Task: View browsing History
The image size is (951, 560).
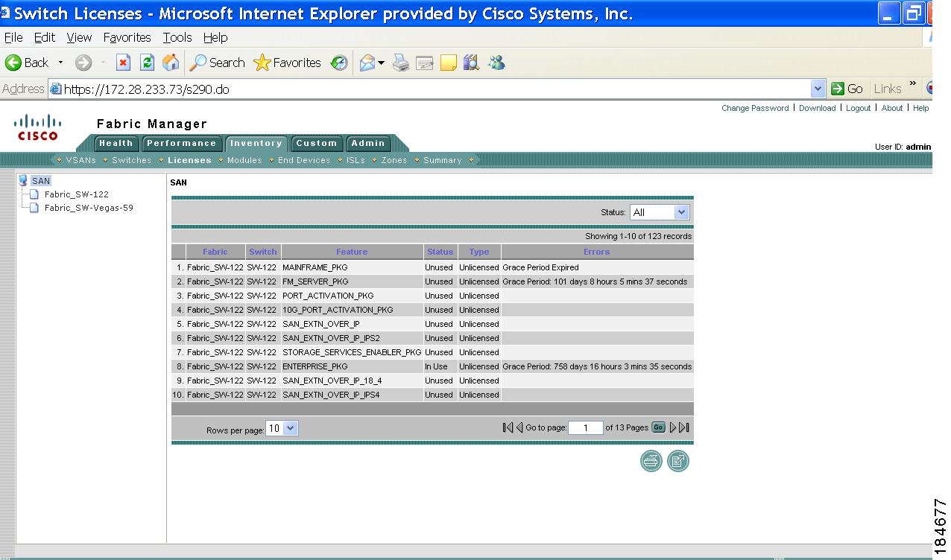Action: (339, 63)
